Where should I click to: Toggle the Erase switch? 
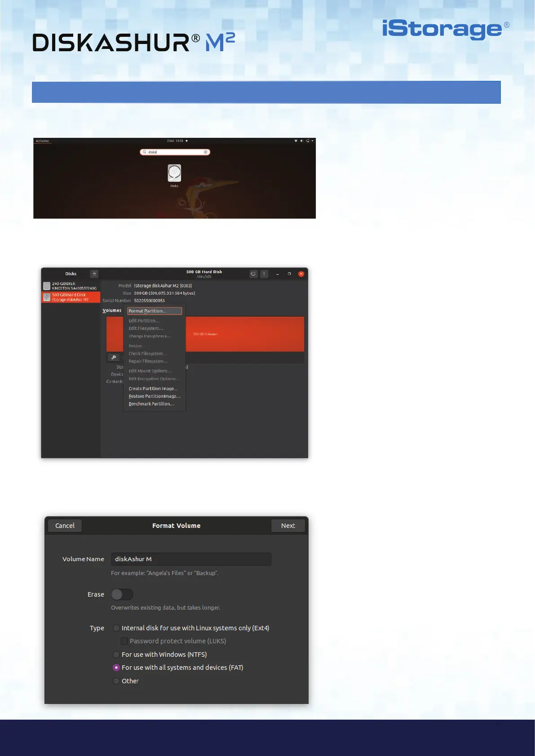(122, 594)
